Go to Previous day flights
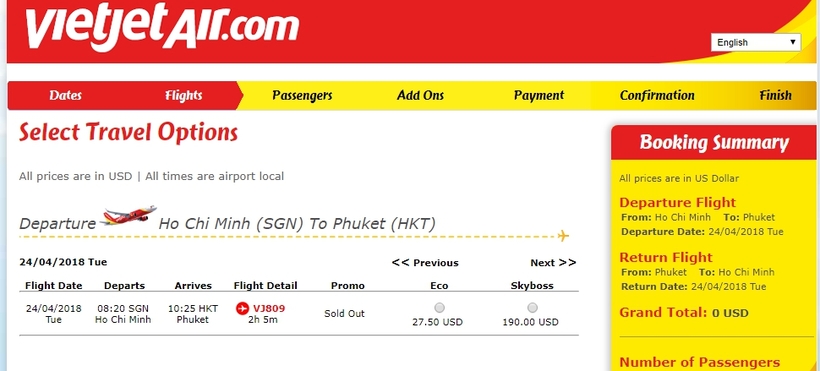Viewport: 820px width, 371px height. coord(425,263)
